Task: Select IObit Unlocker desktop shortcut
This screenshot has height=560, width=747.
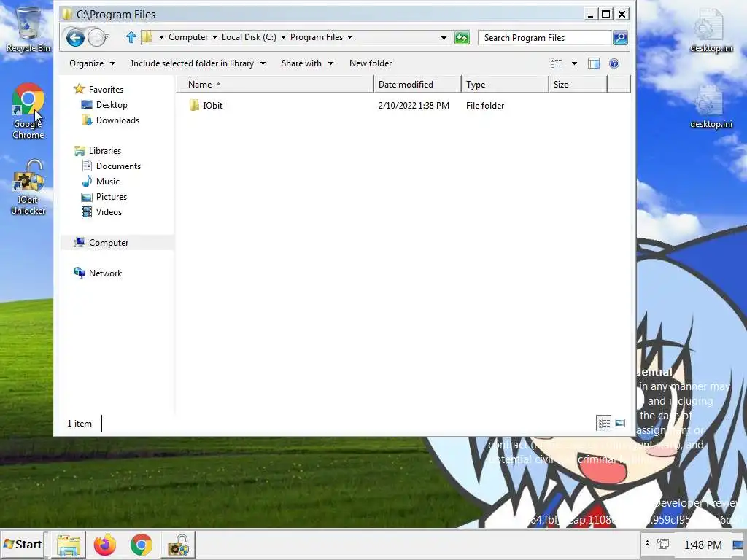Action: point(28,187)
